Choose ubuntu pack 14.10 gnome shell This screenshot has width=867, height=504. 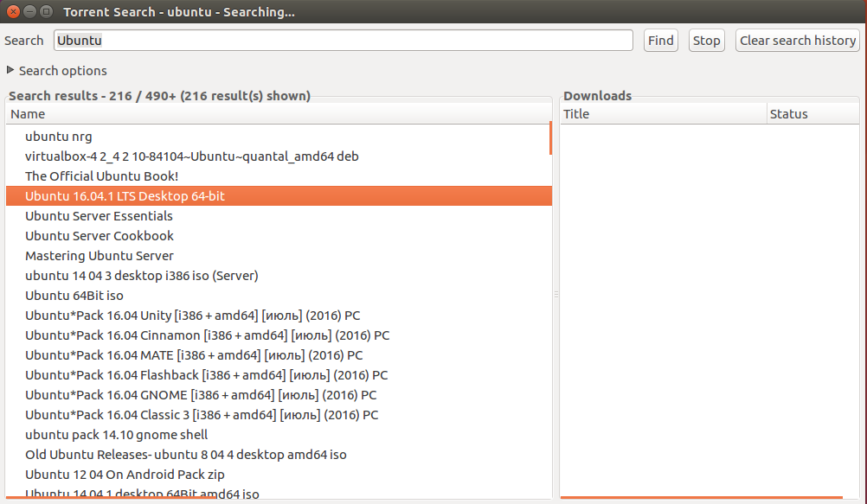click(116, 435)
